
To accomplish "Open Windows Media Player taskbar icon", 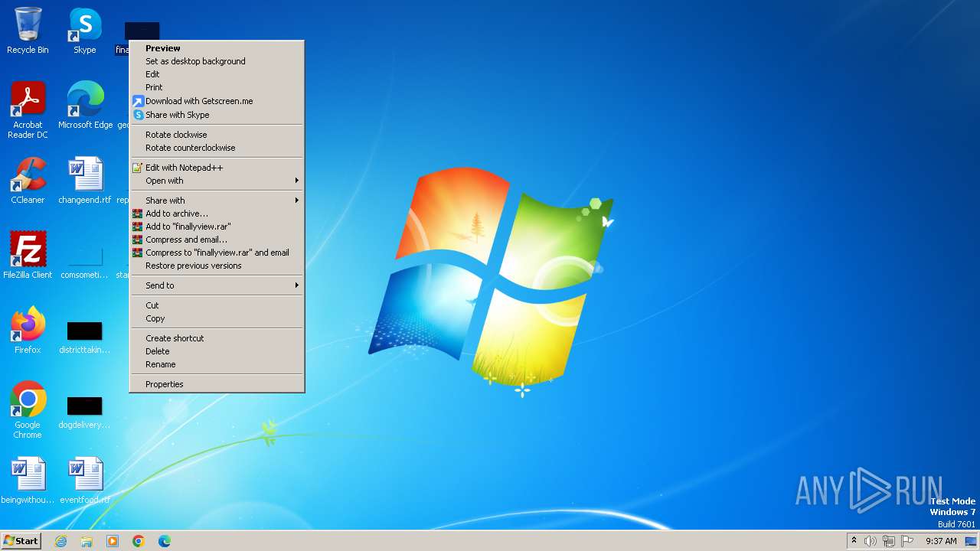I will pyautogui.click(x=113, y=541).
